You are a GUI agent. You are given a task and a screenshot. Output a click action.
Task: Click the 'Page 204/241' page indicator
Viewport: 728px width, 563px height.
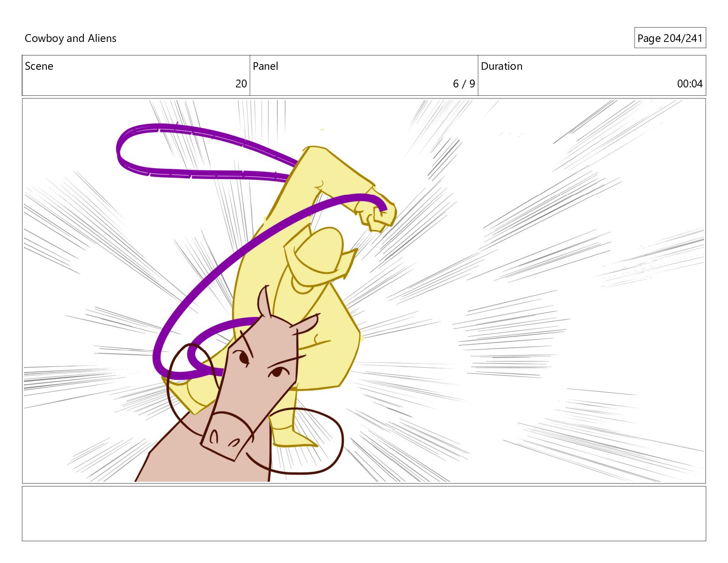click(x=670, y=38)
